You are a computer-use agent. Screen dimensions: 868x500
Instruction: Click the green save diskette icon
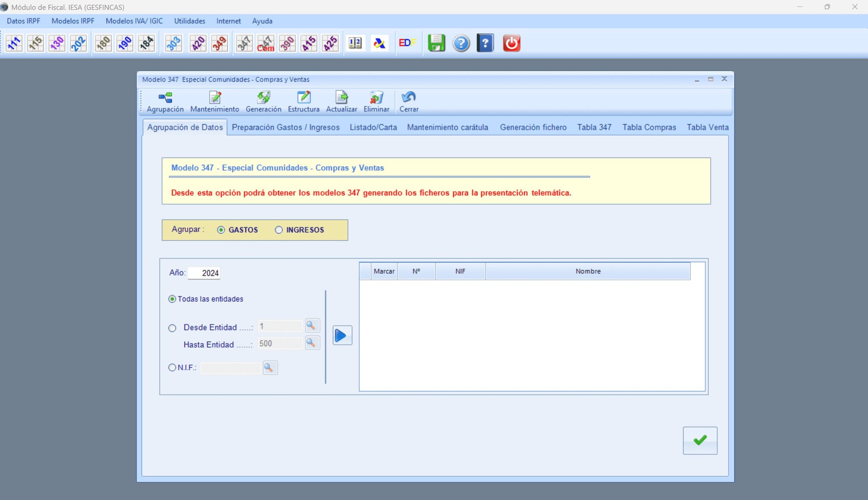(436, 43)
